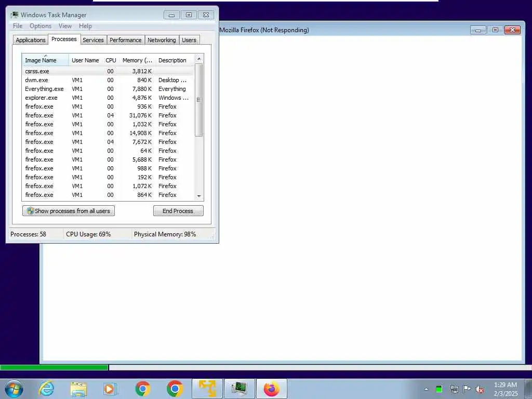Open network tray icon

[454, 389]
